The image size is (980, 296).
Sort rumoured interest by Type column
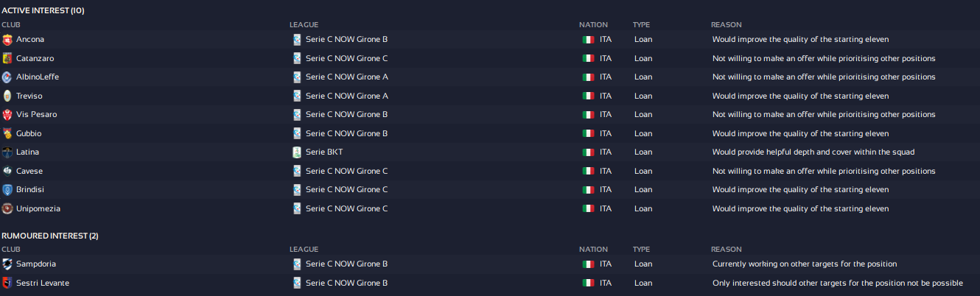point(641,250)
